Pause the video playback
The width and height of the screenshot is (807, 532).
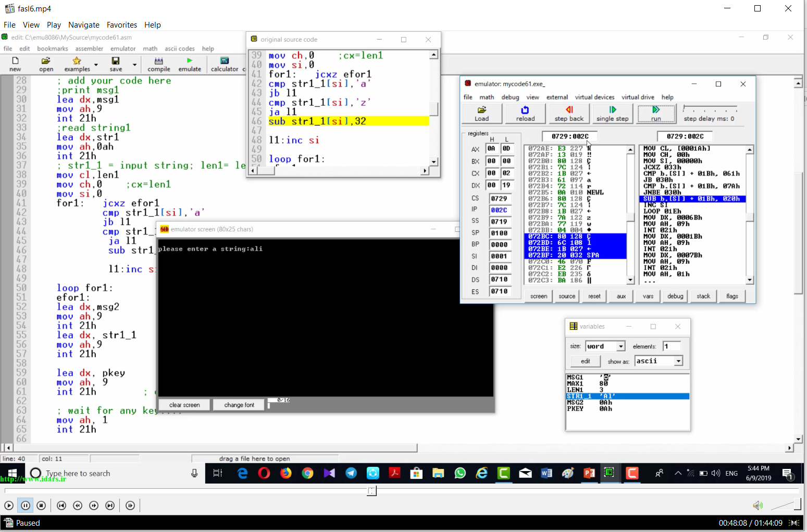tap(25, 505)
